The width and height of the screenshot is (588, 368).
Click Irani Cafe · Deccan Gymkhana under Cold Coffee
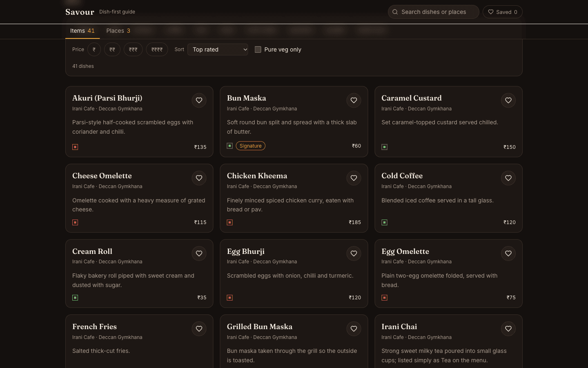[x=416, y=186]
